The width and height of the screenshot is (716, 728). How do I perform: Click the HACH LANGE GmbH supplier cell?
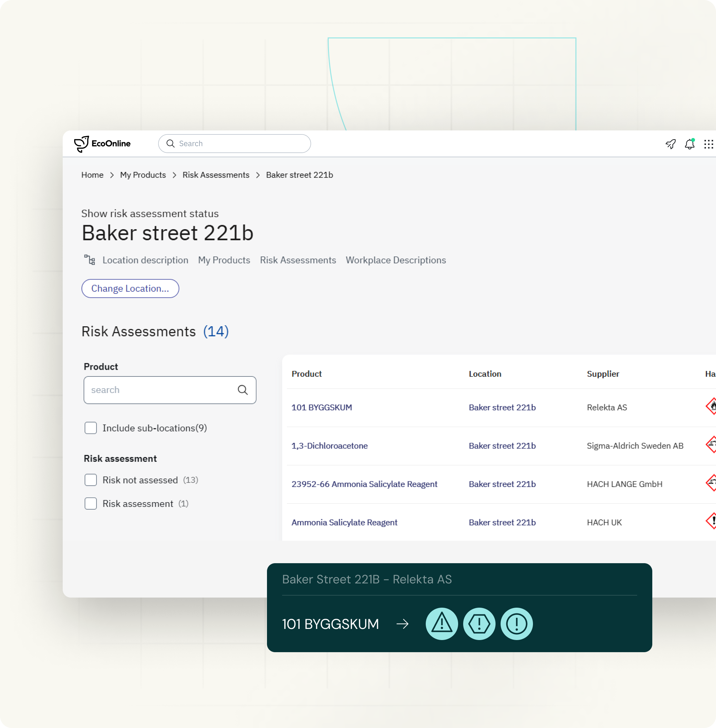624,484
